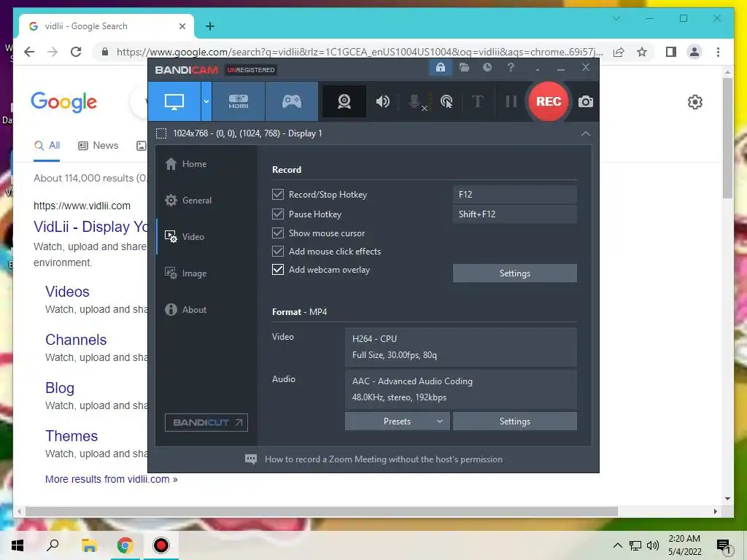Image resolution: width=747 pixels, height=560 pixels.
Task: Close the vidlii Google Search tab
Action: (x=182, y=26)
